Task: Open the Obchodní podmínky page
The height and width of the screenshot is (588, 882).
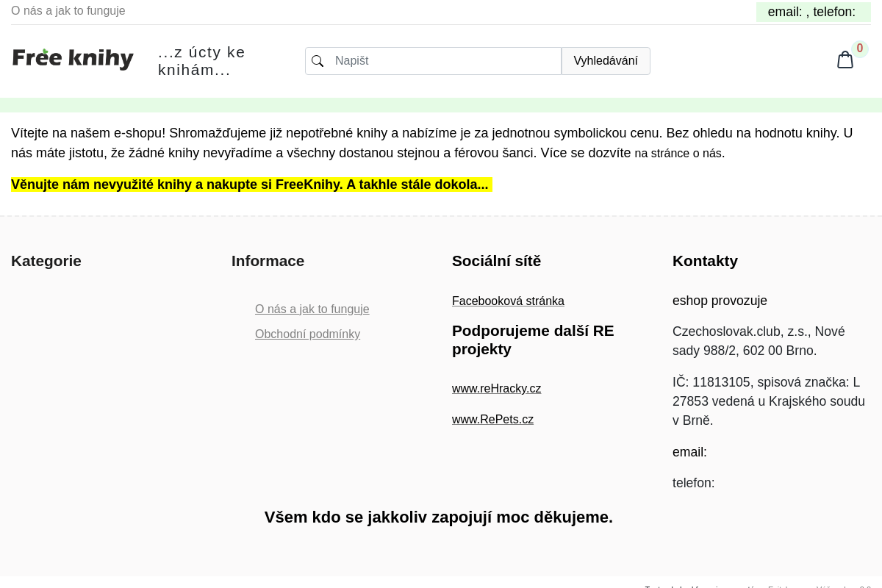Action: point(307,334)
